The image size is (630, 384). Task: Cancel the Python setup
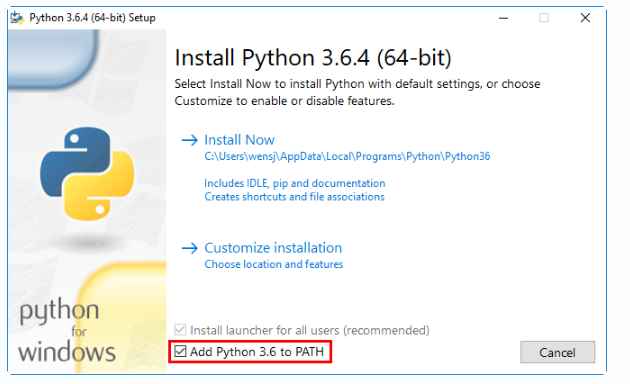[x=557, y=352]
